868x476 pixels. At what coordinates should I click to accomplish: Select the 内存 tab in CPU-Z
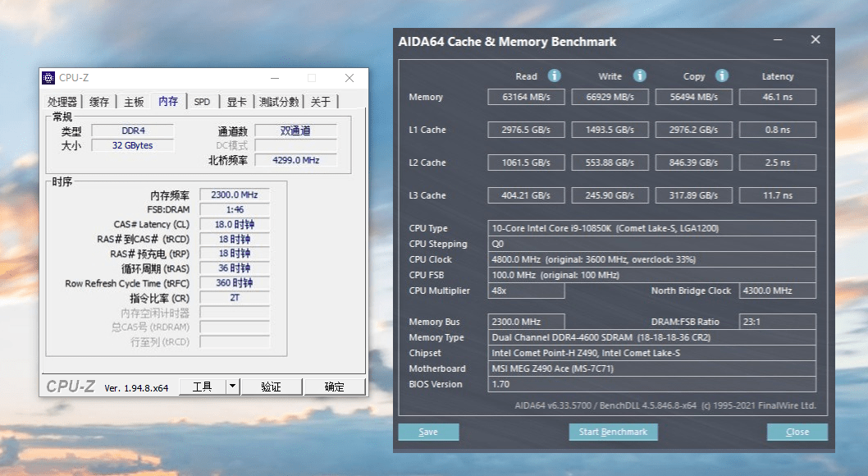(x=168, y=101)
